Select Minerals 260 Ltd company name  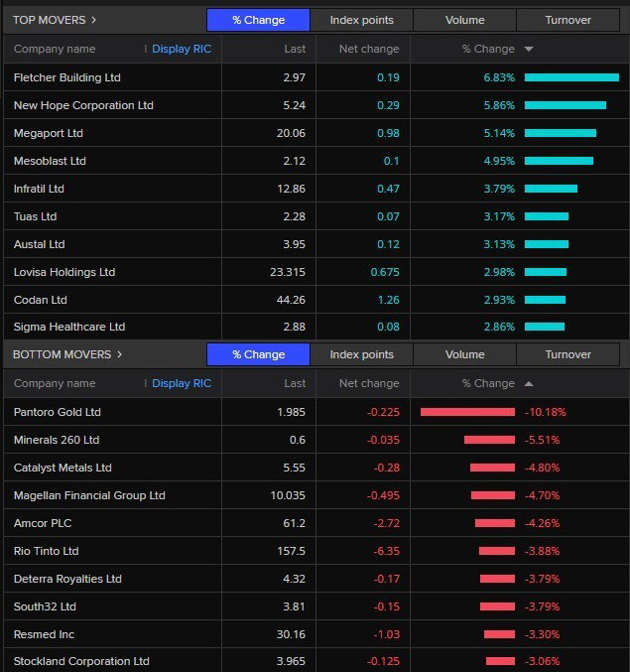coord(57,440)
